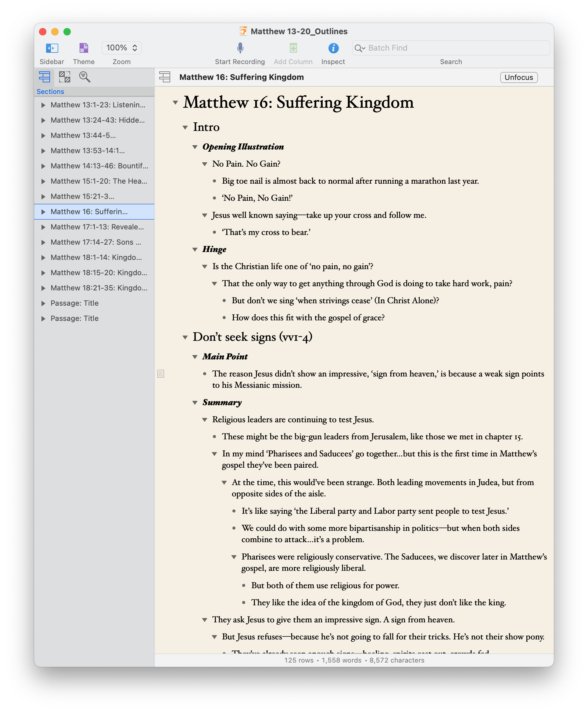Select the Styles sidebar tab icon
Screen dimensions: 588x712
(64, 77)
